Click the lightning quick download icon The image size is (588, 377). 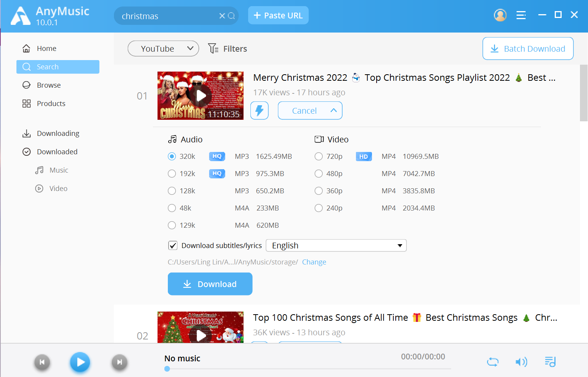259,111
